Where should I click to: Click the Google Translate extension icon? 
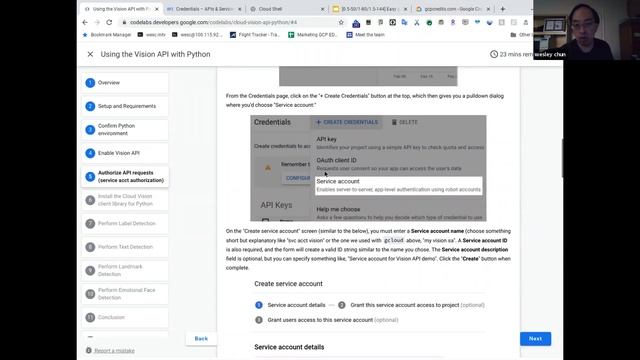(x=404, y=22)
